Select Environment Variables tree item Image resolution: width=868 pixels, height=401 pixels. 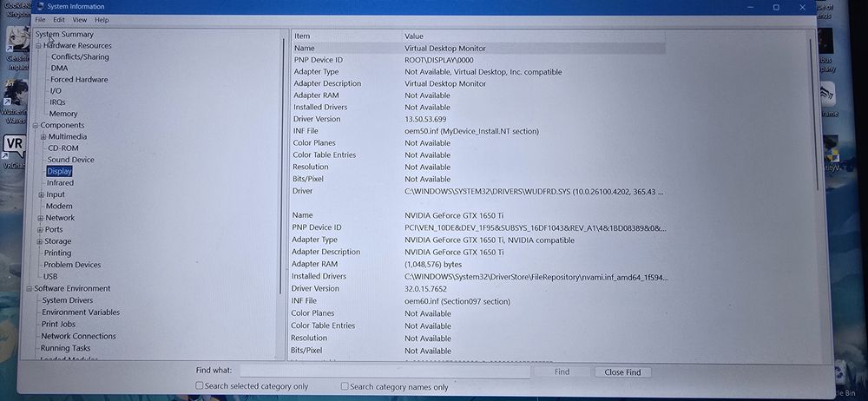tap(81, 312)
